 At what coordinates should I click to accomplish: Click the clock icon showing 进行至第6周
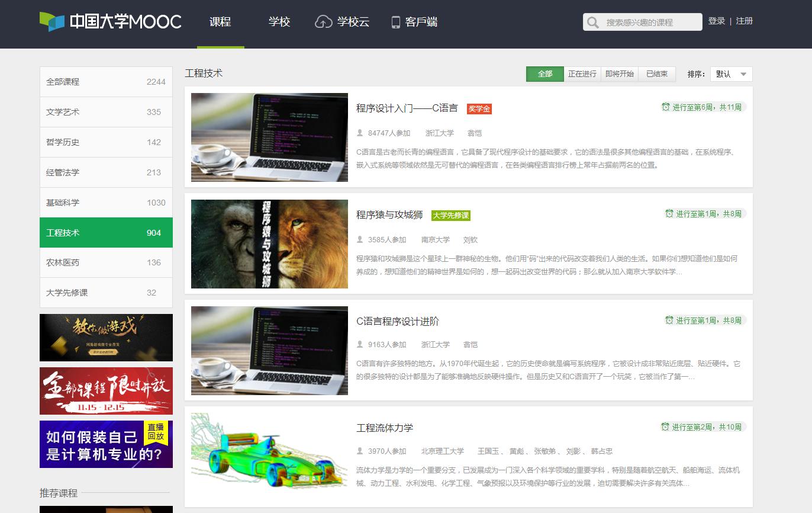[x=667, y=107]
